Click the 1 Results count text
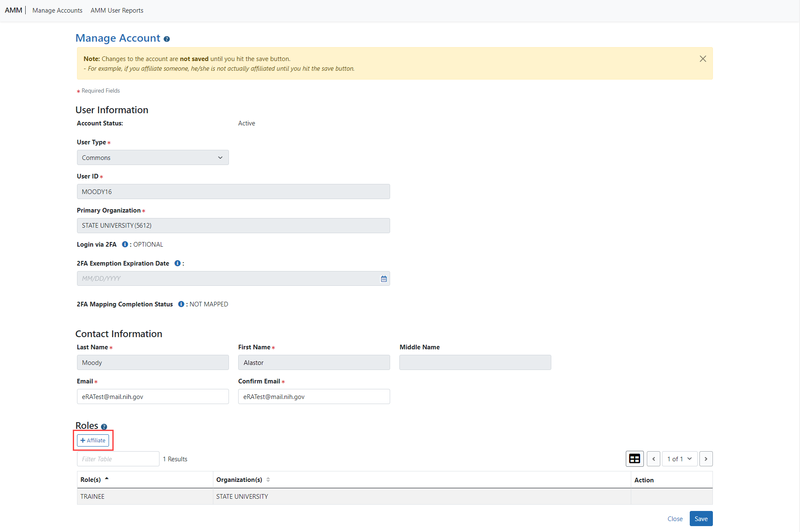Image resolution: width=800 pixels, height=532 pixels. click(175, 459)
